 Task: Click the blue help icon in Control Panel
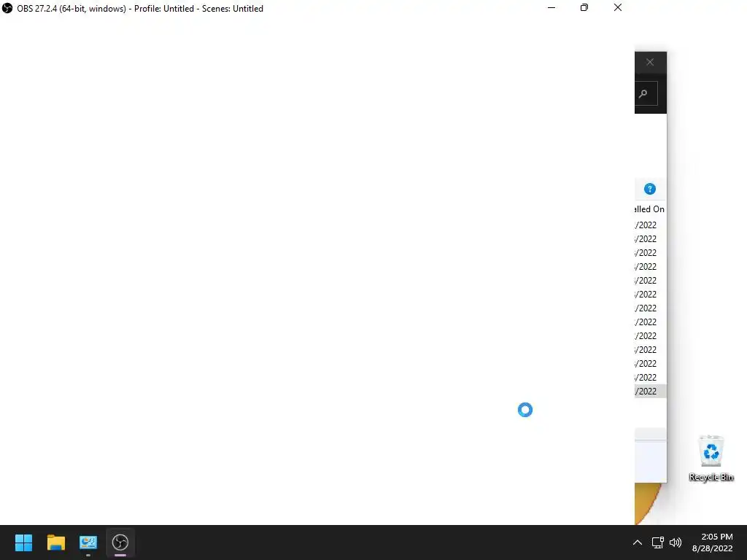(x=650, y=189)
